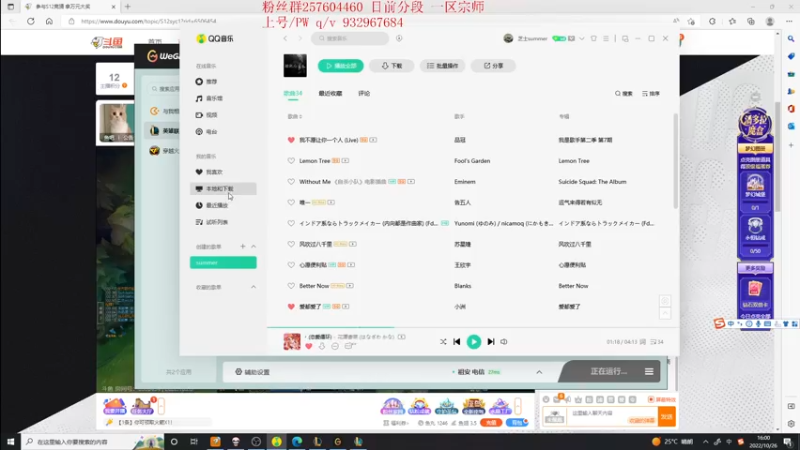Screen dimensions: 800x450
Task: Toggle shuffle play mode
Action: click(x=443, y=342)
